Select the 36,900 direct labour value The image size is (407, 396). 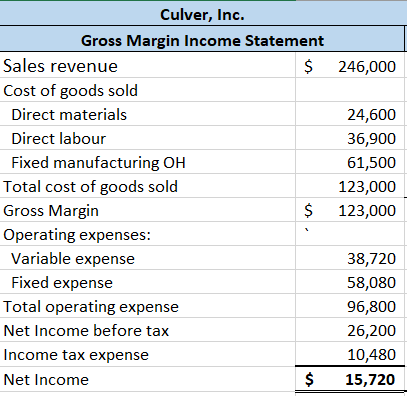pyautogui.click(x=372, y=139)
